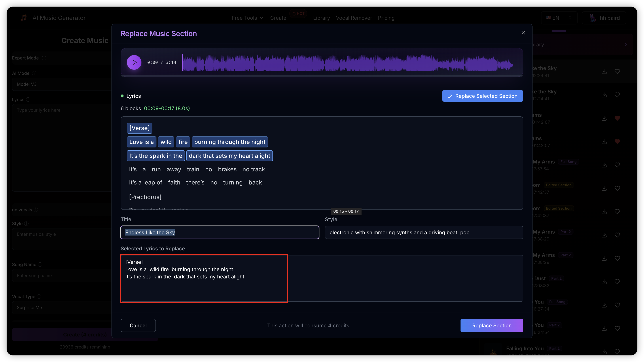This screenshot has height=362, width=644.
Task: Click the Expert Mode info icon
Action: 44,58
